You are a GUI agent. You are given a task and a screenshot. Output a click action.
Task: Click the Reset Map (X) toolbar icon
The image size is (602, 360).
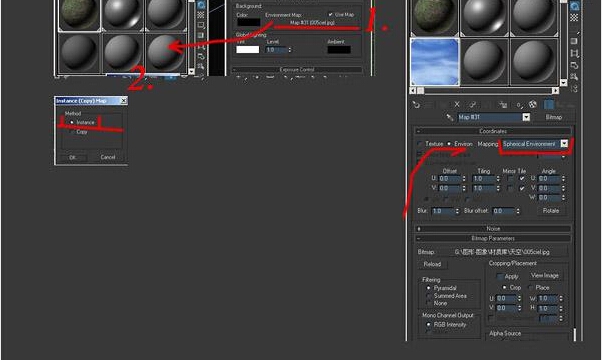coord(457,104)
